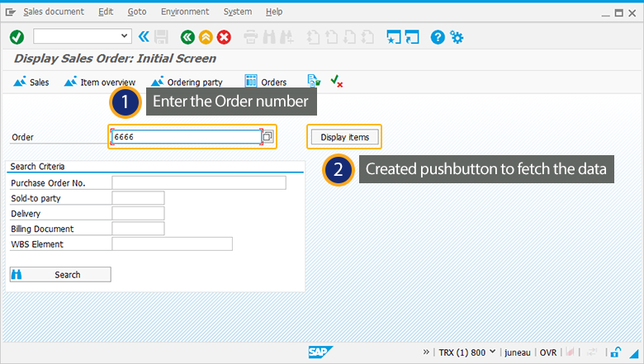The width and height of the screenshot is (644, 364).
Task: Open Customize Local Layout gear icon
Action: pos(457,37)
